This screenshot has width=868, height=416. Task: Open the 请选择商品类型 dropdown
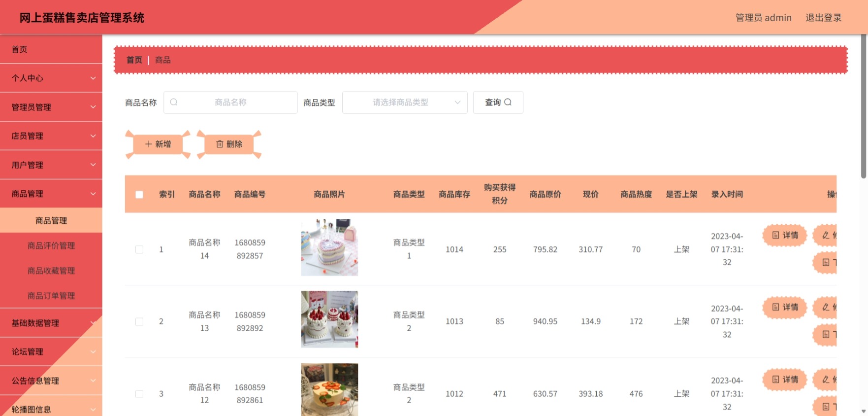point(405,102)
